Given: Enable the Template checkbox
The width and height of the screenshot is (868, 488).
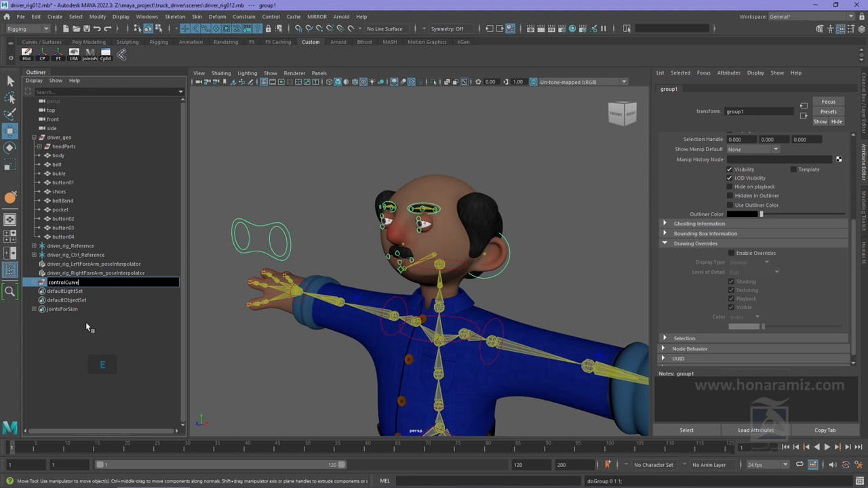Looking at the screenshot, I should coord(793,169).
